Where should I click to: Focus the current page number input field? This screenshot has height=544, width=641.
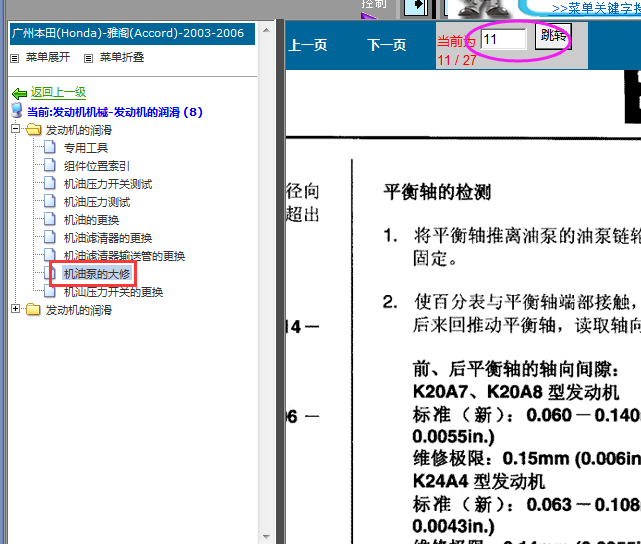pos(503,39)
